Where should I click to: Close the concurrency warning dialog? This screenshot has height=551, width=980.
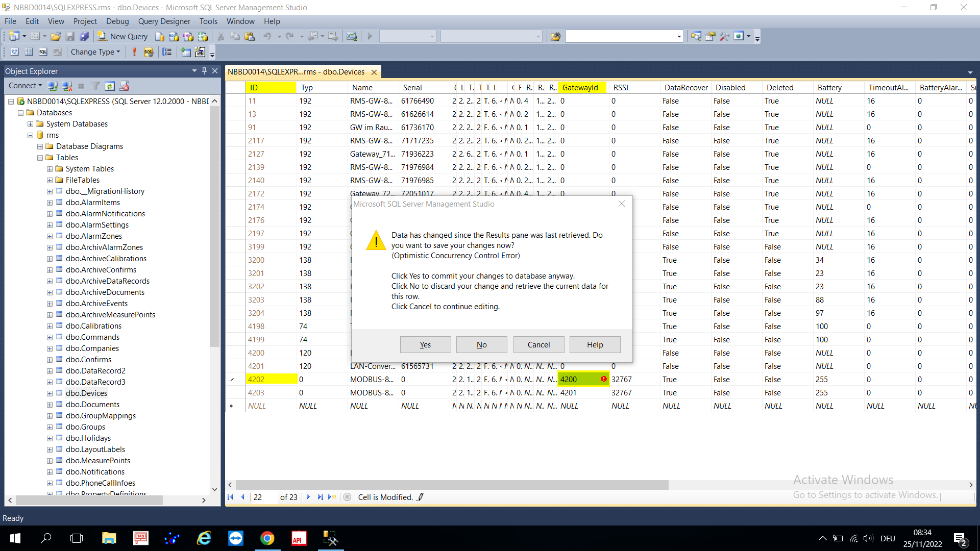621,204
